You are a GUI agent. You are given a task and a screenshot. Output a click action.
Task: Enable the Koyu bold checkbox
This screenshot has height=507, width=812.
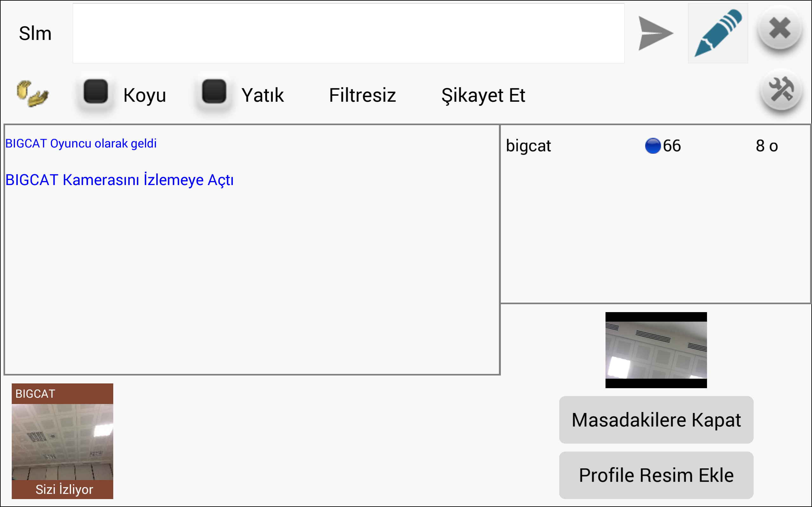click(x=96, y=91)
